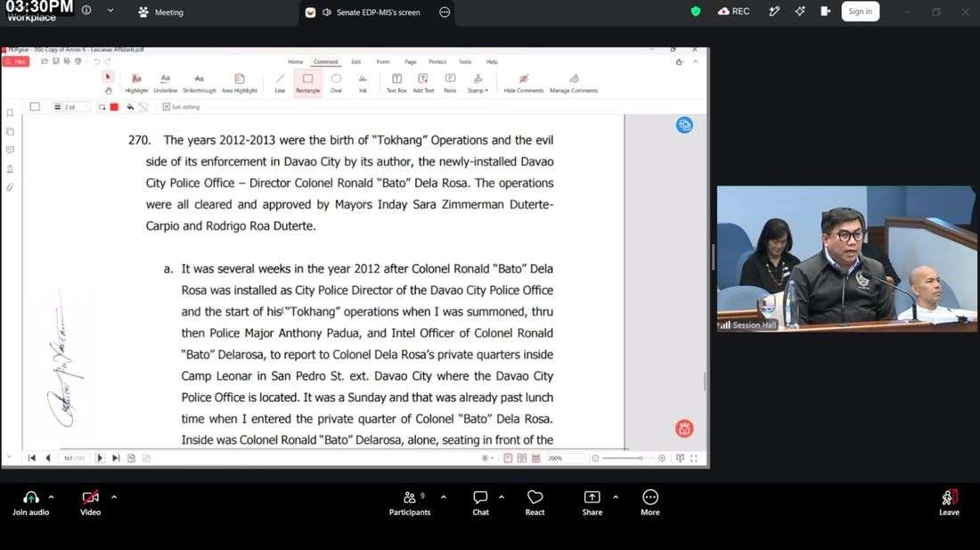Go to the next page arrow
The width and height of the screenshot is (980, 550).
[x=100, y=458]
